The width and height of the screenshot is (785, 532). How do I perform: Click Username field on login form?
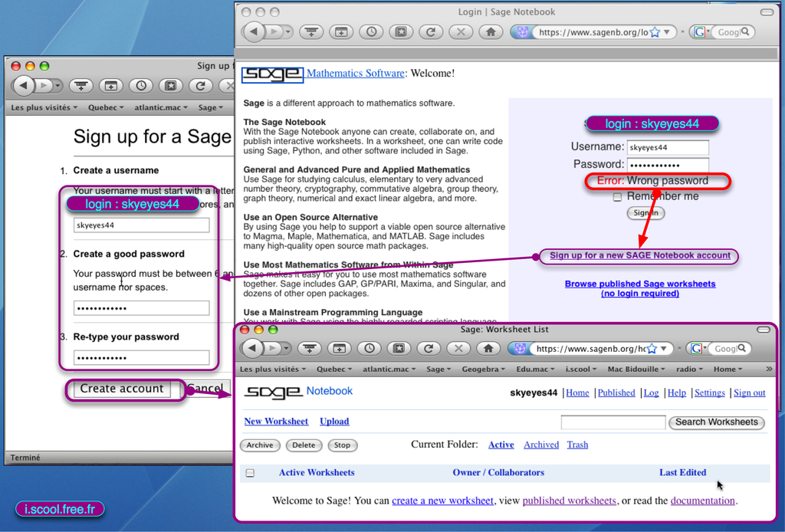coord(668,148)
